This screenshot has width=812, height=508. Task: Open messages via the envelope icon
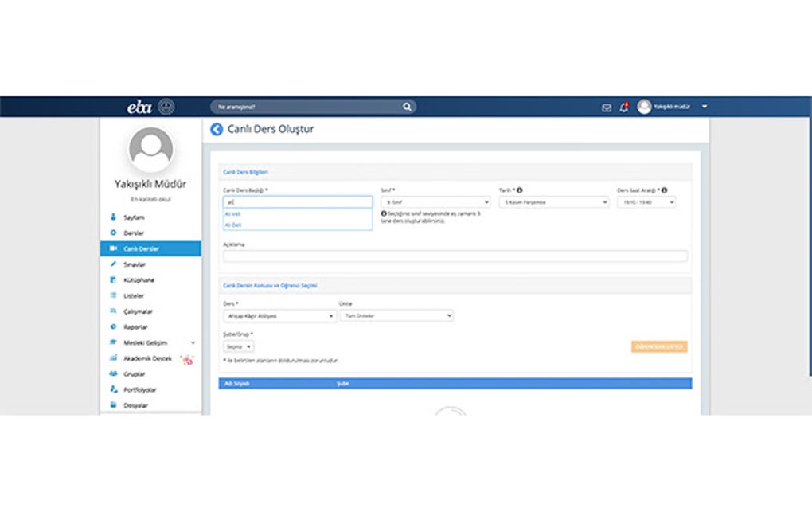coord(606,107)
